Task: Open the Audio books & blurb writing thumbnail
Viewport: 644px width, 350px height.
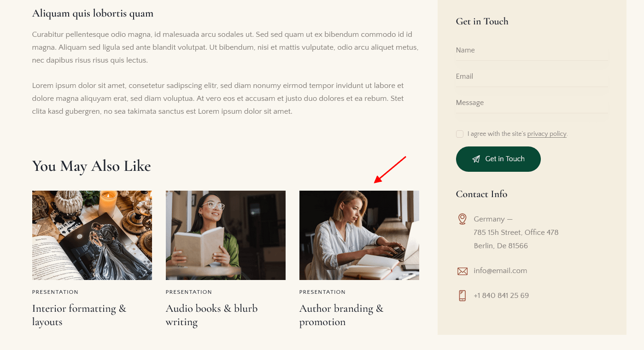Action: tap(226, 235)
